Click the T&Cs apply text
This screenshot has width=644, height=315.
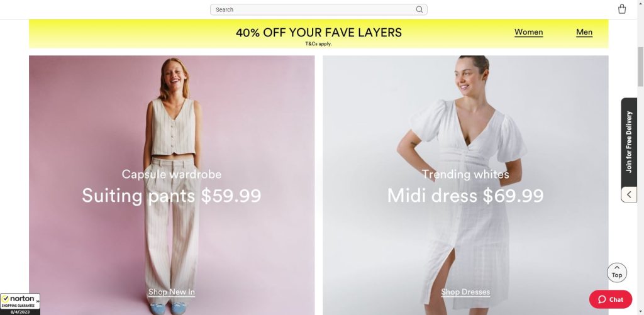coord(318,44)
